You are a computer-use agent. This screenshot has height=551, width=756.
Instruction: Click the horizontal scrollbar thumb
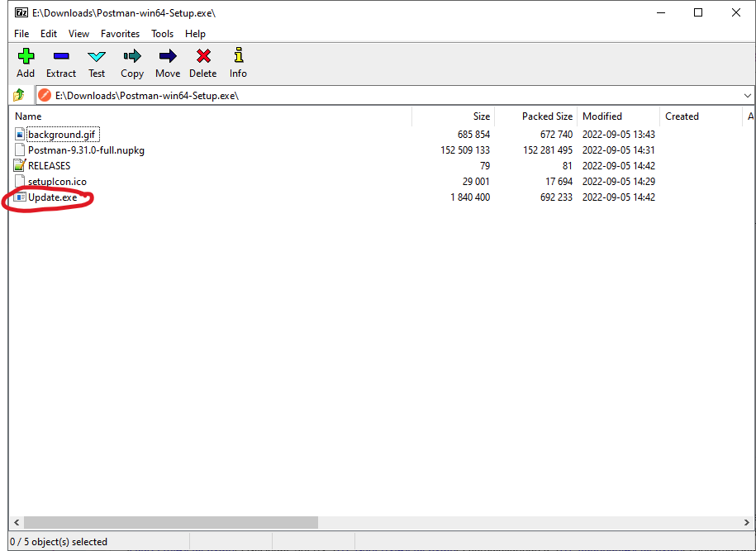coord(171,522)
